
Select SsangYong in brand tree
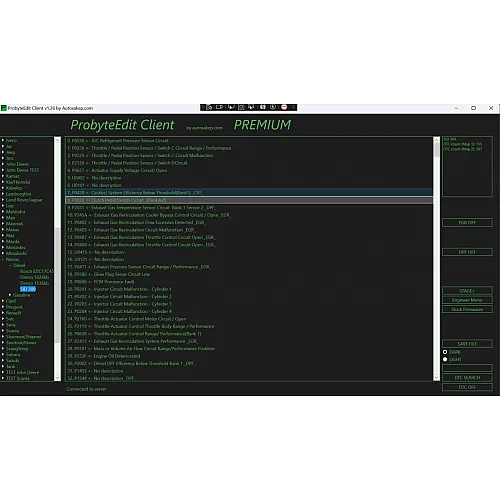pos(17,349)
